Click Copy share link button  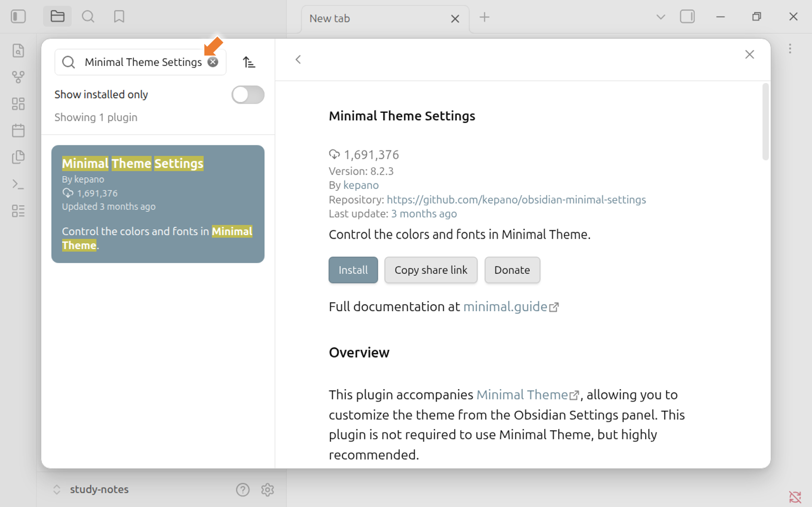pos(431,270)
